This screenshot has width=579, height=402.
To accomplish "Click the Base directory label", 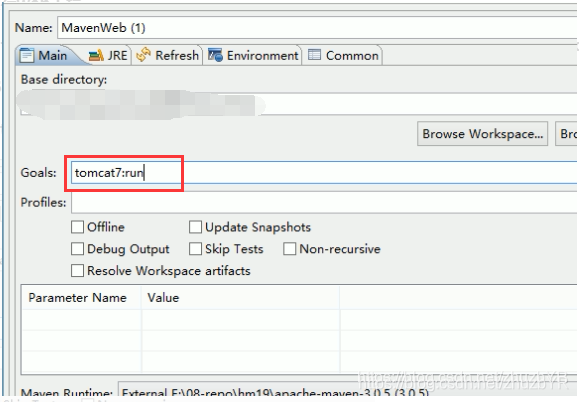I will (x=64, y=79).
